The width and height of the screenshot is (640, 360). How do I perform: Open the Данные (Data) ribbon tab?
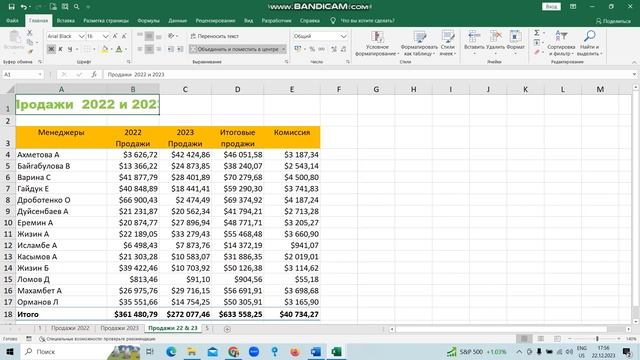tap(178, 20)
